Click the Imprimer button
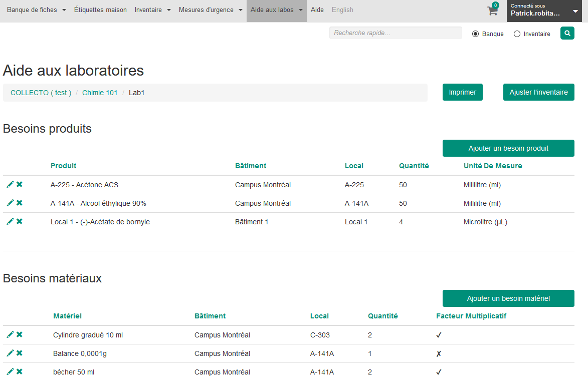The image size is (588, 381). 462,92
